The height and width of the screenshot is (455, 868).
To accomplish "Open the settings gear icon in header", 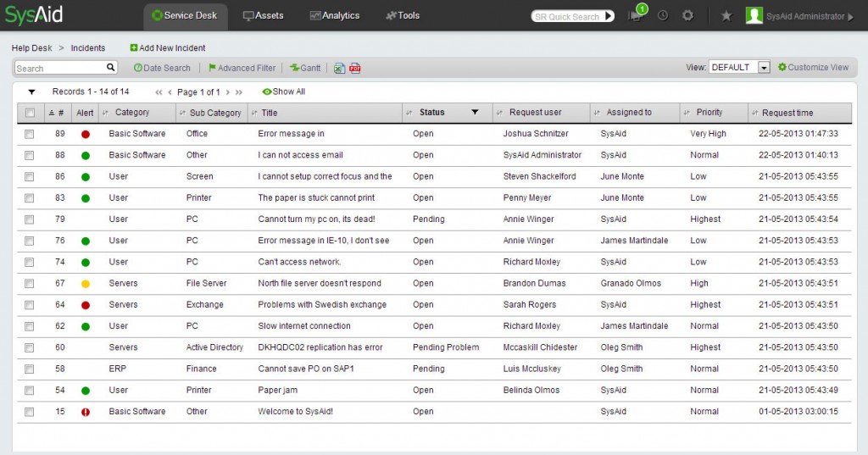I will [687, 15].
